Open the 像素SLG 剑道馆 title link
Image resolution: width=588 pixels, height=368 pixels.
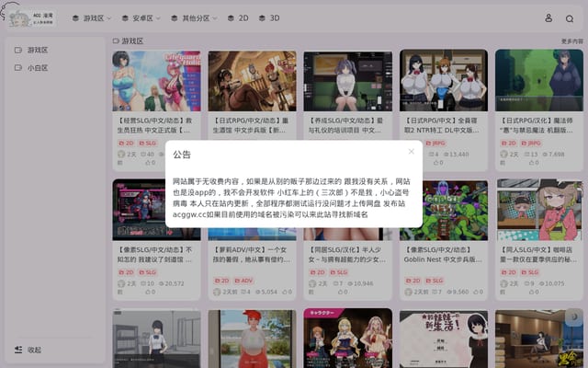[154, 255]
